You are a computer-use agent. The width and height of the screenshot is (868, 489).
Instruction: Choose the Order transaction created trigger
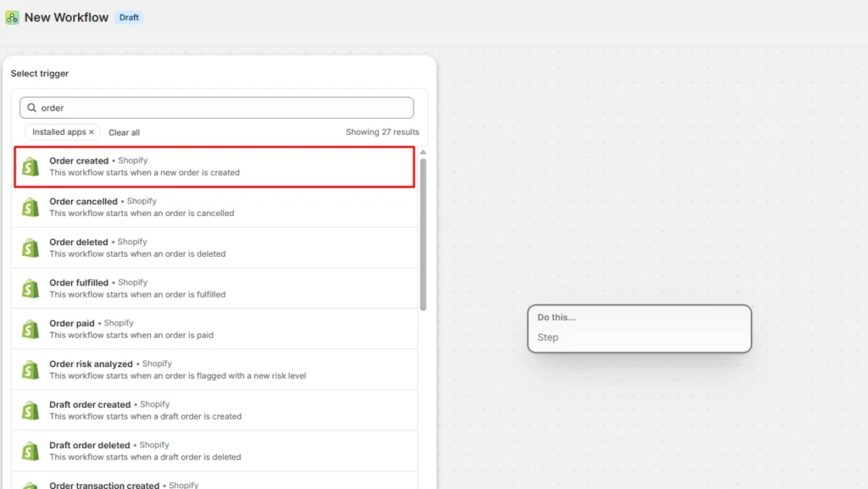point(214,481)
